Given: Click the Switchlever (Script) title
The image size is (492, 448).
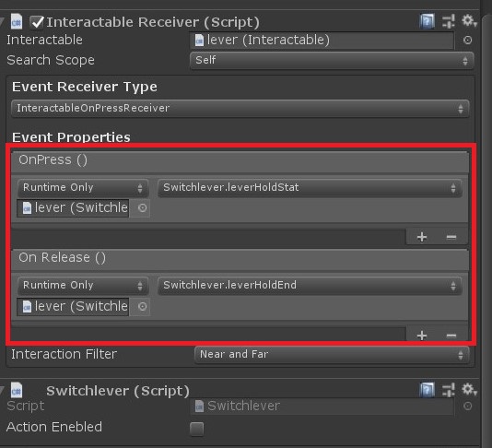Looking at the screenshot, I should [118, 391].
